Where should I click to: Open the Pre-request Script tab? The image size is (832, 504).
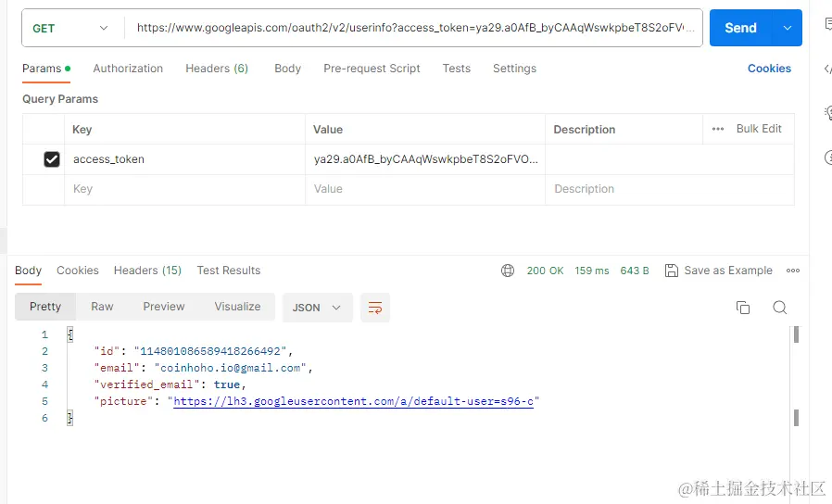coord(372,69)
